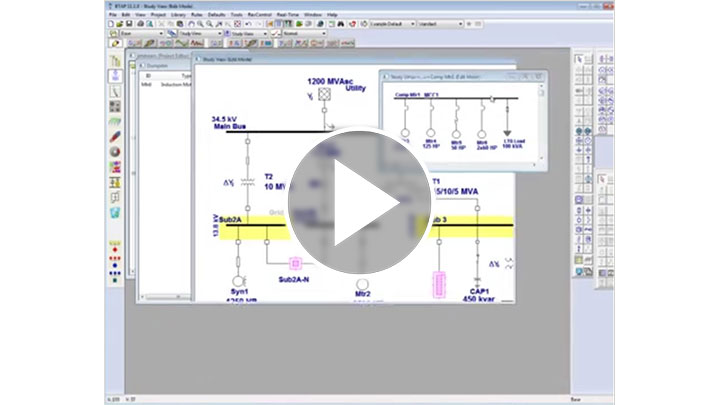Click the round dial icon in left sidebar
The height and width of the screenshot is (405, 720).
[x=115, y=152]
